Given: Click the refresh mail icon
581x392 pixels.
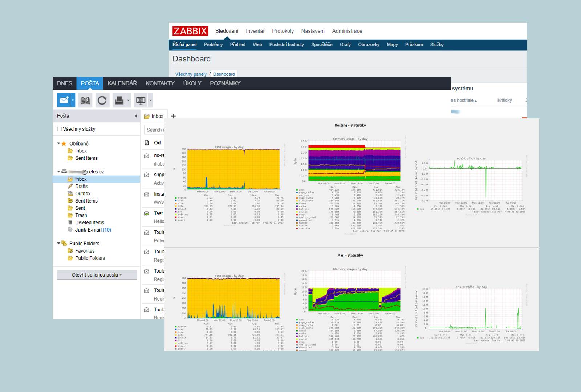Looking at the screenshot, I should coord(102,100).
